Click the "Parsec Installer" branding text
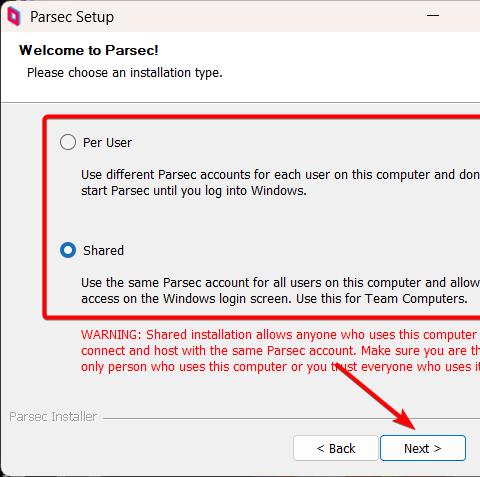 pyautogui.click(x=53, y=417)
